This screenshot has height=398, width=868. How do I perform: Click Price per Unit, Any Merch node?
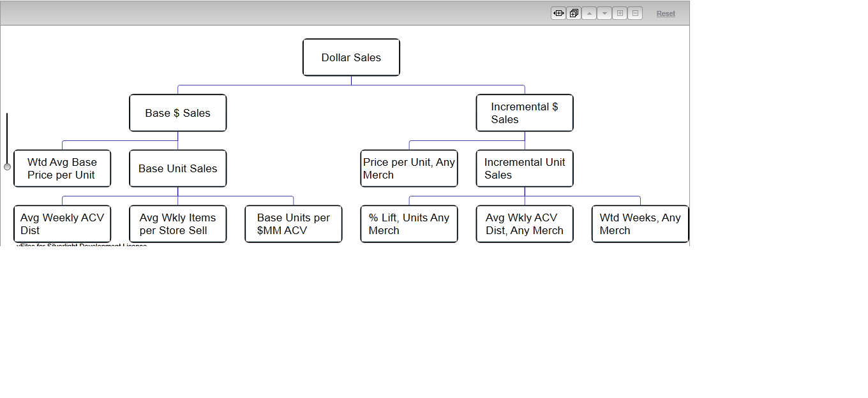(x=409, y=168)
